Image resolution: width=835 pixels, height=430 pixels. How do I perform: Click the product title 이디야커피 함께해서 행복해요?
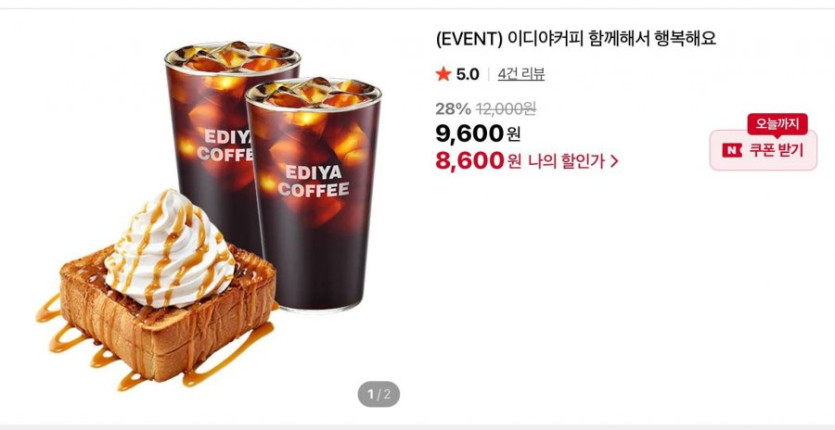[x=611, y=39]
